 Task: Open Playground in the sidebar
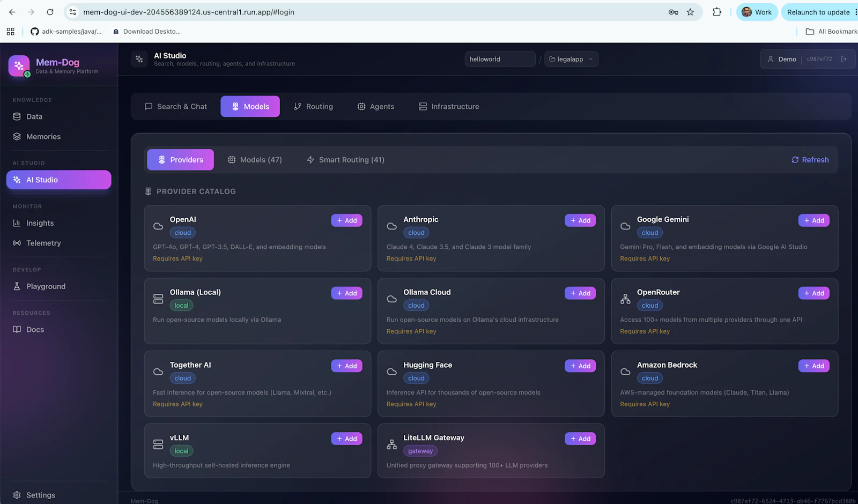(59, 286)
